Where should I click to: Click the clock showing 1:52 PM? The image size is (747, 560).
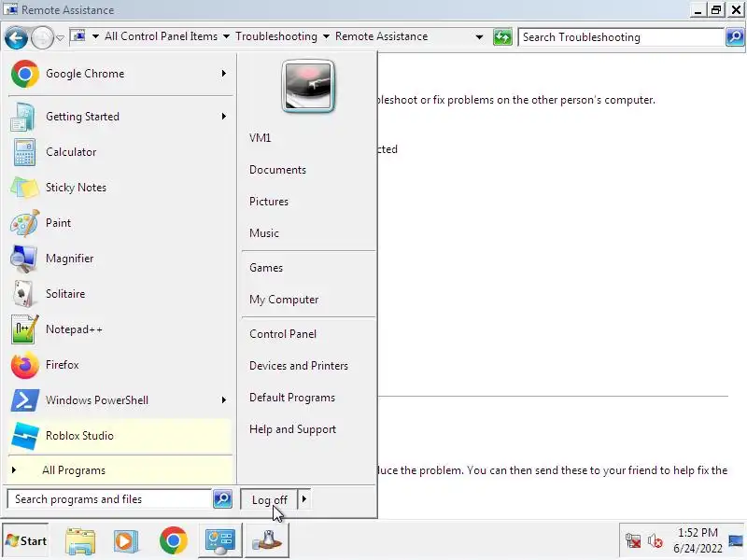coord(698,533)
